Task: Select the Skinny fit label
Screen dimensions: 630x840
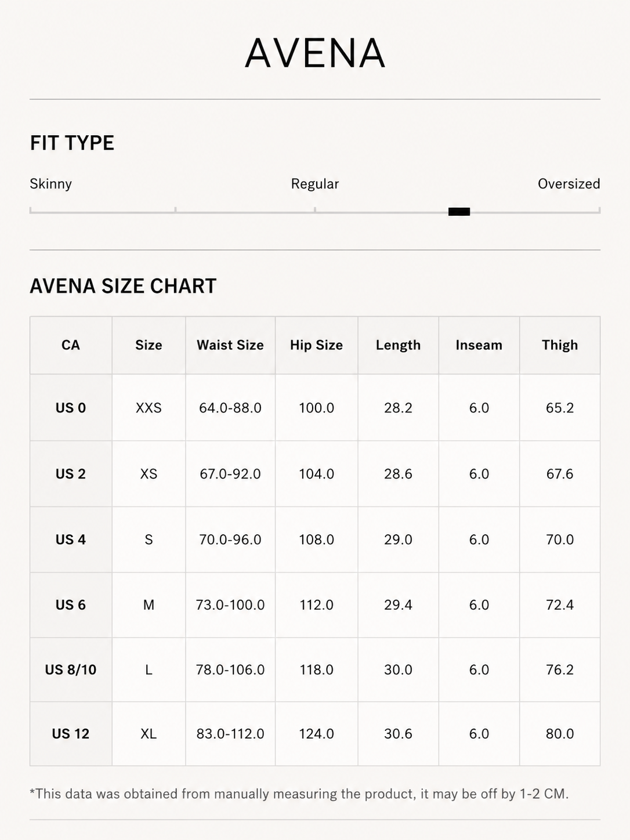Action: click(x=51, y=184)
